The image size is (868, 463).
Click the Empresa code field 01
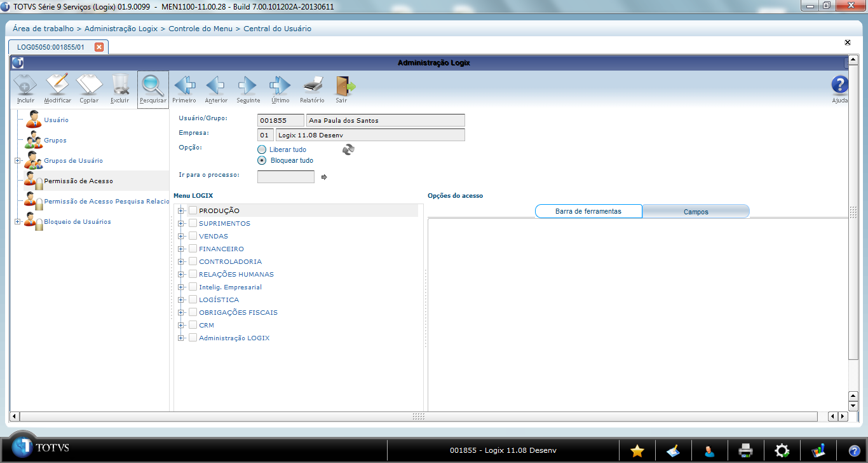(x=266, y=135)
